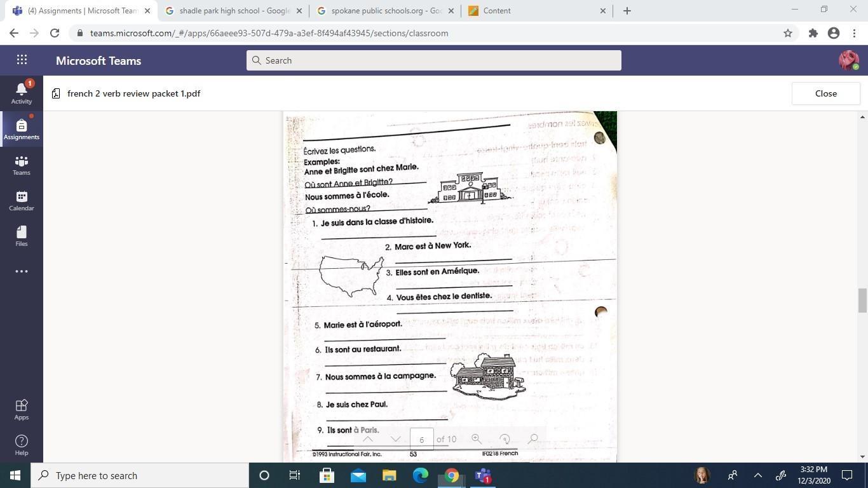Screen dimensions: 868x488
Task: Search within the PDF document
Action: [532, 439]
